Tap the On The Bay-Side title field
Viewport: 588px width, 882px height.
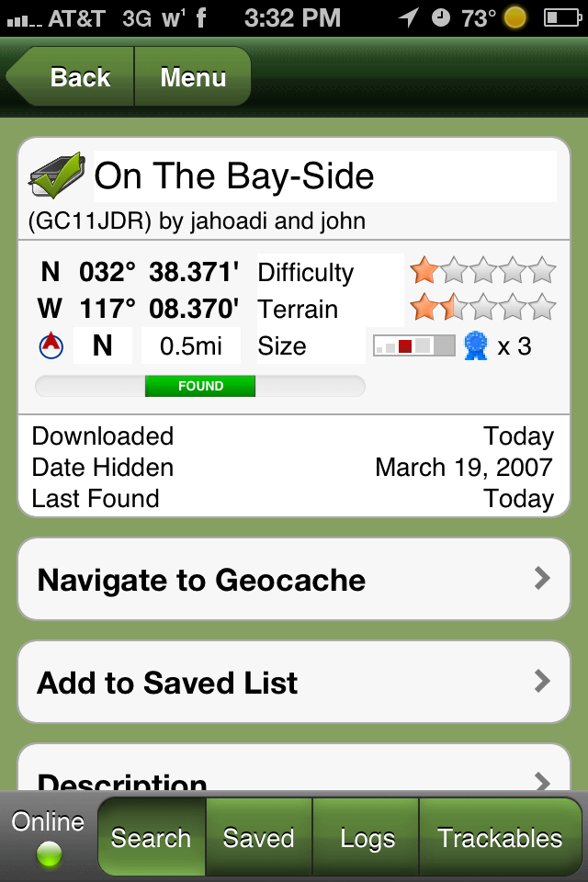pyautogui.click(x=325, y=176)
